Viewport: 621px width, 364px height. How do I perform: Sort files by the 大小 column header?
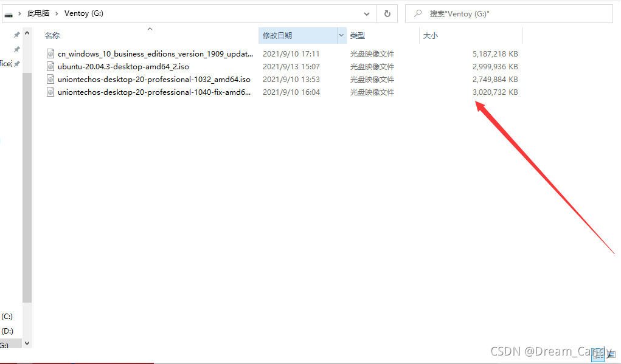pyautogui.click(x=431, y=36)
